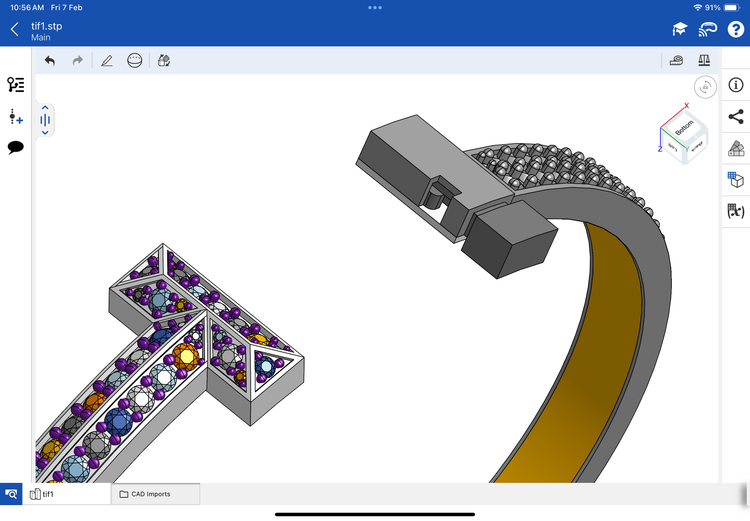The height and width of the screenshot is (521, 750).
Task: Undo the last action
Action: [50, 61]
